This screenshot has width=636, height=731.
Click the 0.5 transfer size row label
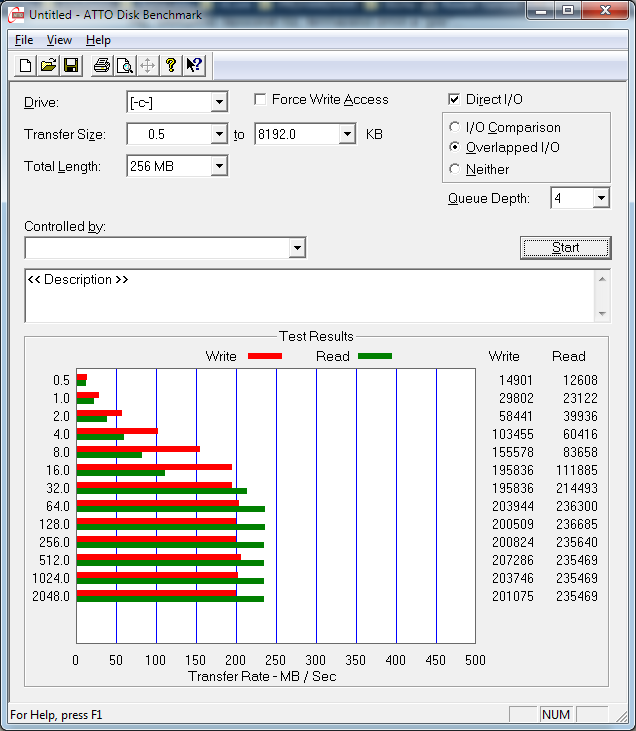point(61,380)
